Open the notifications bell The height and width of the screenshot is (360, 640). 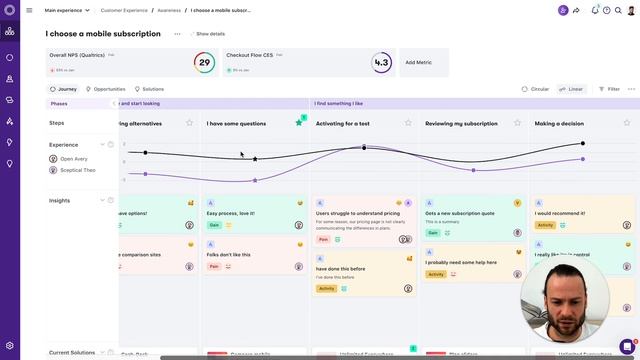click(595, 10)
